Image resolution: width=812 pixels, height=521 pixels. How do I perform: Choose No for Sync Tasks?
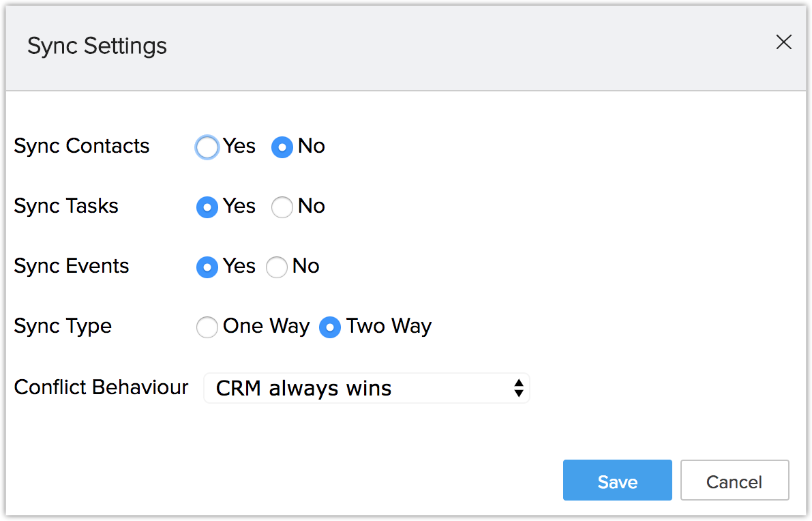282,207
